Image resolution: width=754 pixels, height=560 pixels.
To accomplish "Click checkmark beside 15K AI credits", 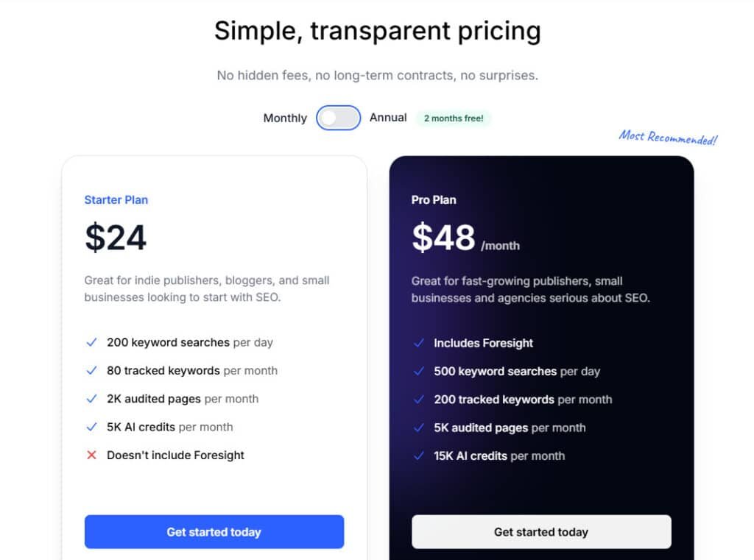I will pyautogui.click(x=419, y=456).
